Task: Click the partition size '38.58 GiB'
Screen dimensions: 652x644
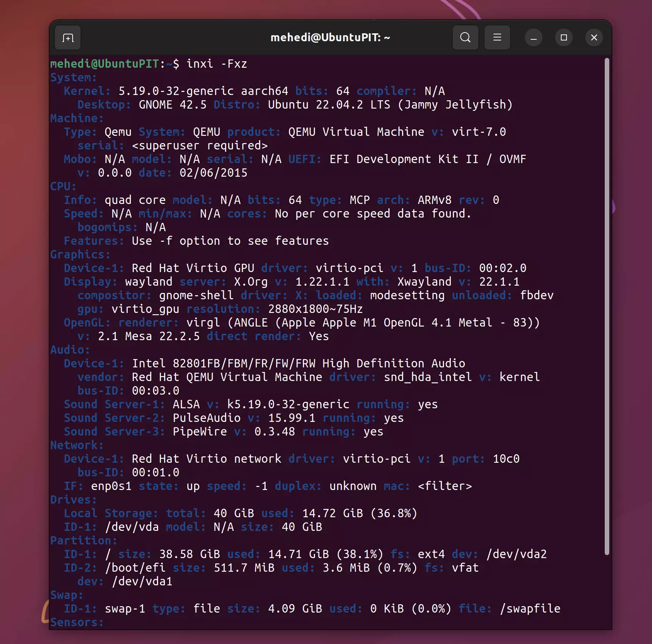Action: pyautogui.click(x=189, y=554)
